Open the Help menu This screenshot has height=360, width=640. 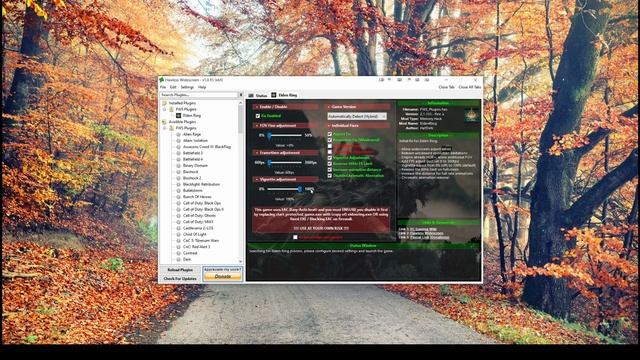click(x=202, y=87)
